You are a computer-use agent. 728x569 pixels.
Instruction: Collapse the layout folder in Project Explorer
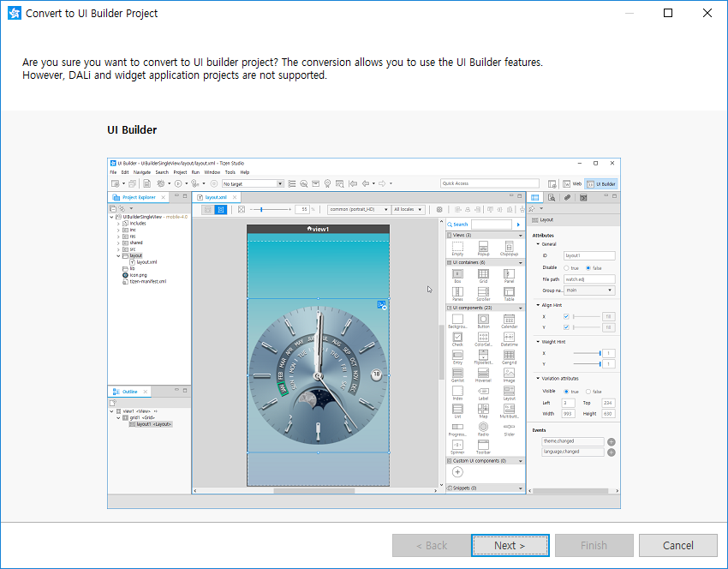pos(119,255)
